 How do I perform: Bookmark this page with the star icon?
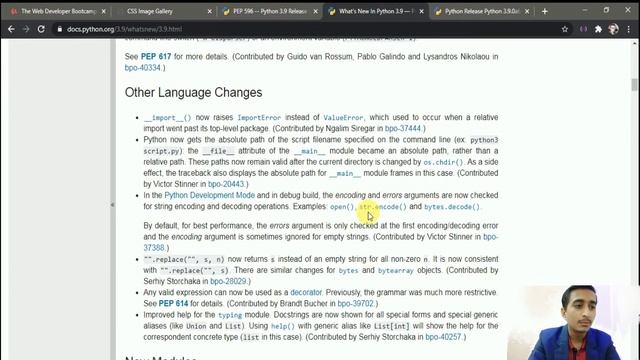[x=565, y=29]
